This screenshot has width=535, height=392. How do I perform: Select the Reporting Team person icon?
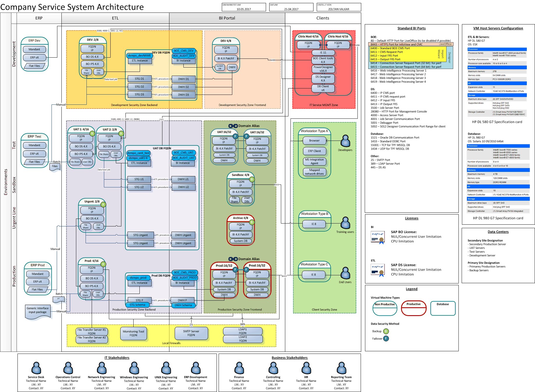coord(341,368)
